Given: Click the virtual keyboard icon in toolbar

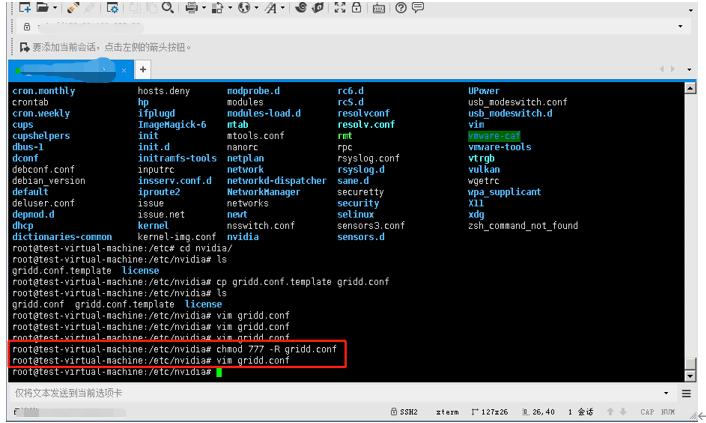Looking at the screenshot, I should pyautogui.click(x=380, y=7).
